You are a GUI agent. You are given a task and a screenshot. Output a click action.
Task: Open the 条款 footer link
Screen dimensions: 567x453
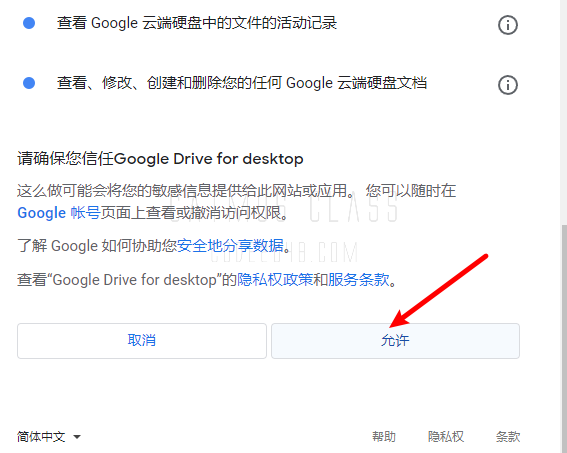(x=508, y=437)
